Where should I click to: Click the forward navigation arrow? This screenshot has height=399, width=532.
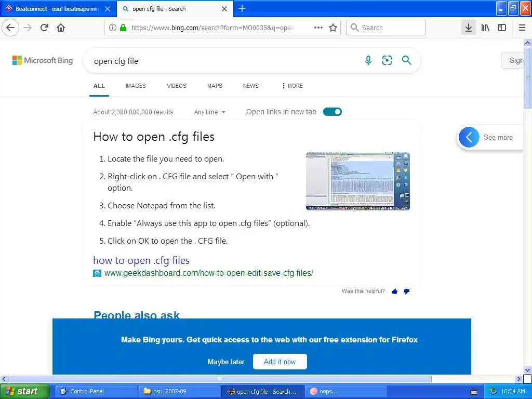pyautogui.click(x=28, y=28)
